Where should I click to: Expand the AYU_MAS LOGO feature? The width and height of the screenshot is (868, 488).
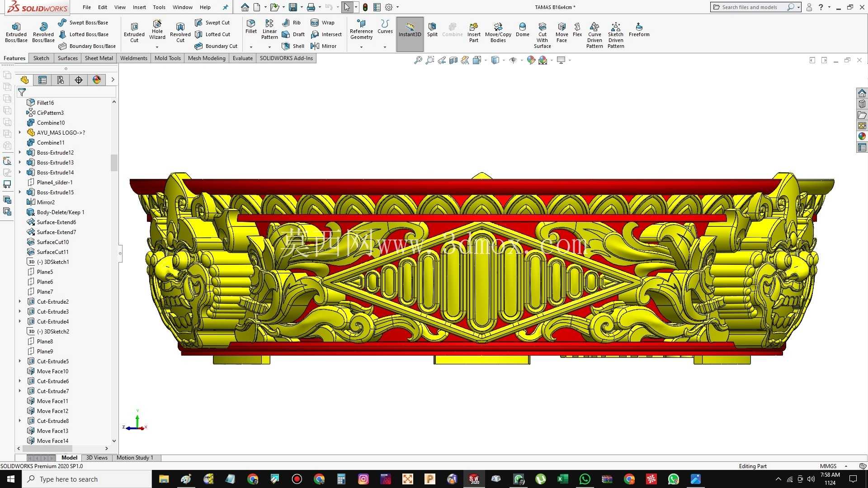(20, 132)
